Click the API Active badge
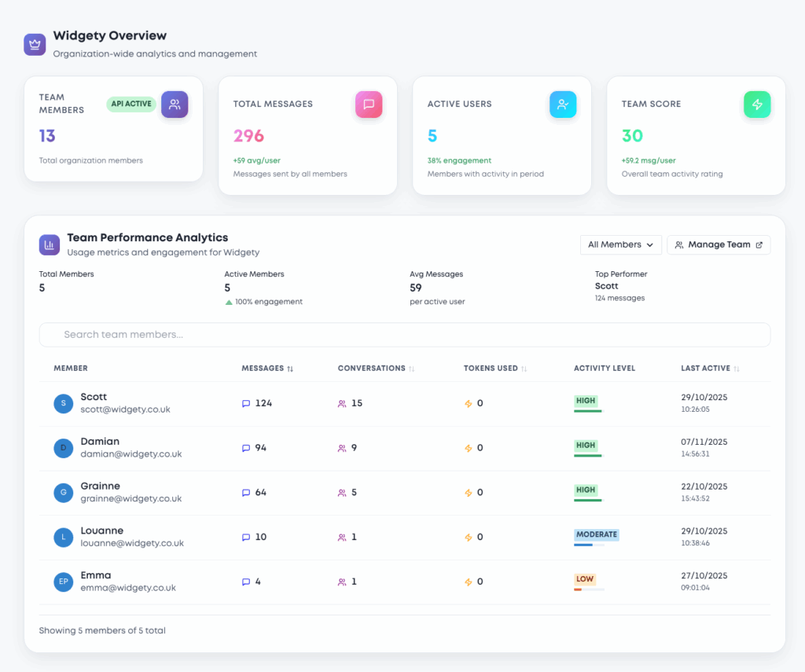The height and width of the screenshot is (672, 805). point(131,104)
